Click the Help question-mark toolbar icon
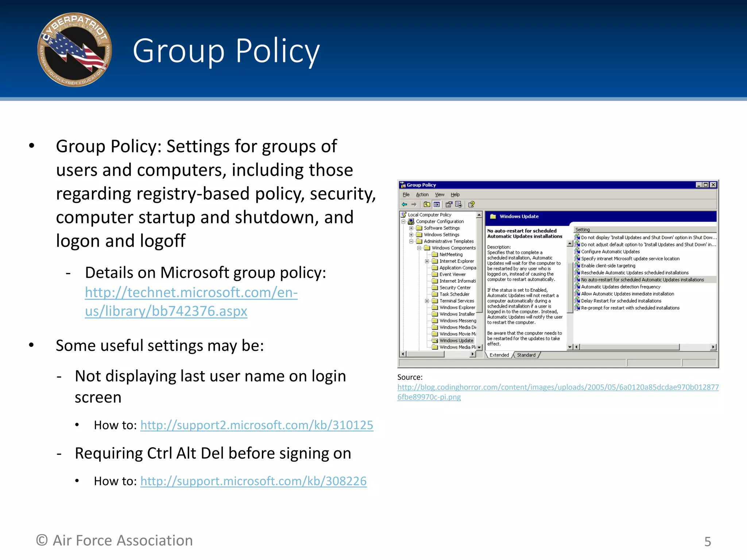This screenshot has height=560, width=747. [x=471, y=205]
